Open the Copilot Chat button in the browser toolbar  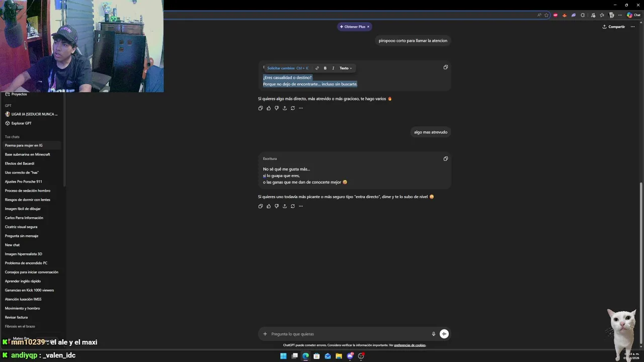coord(633,15)
